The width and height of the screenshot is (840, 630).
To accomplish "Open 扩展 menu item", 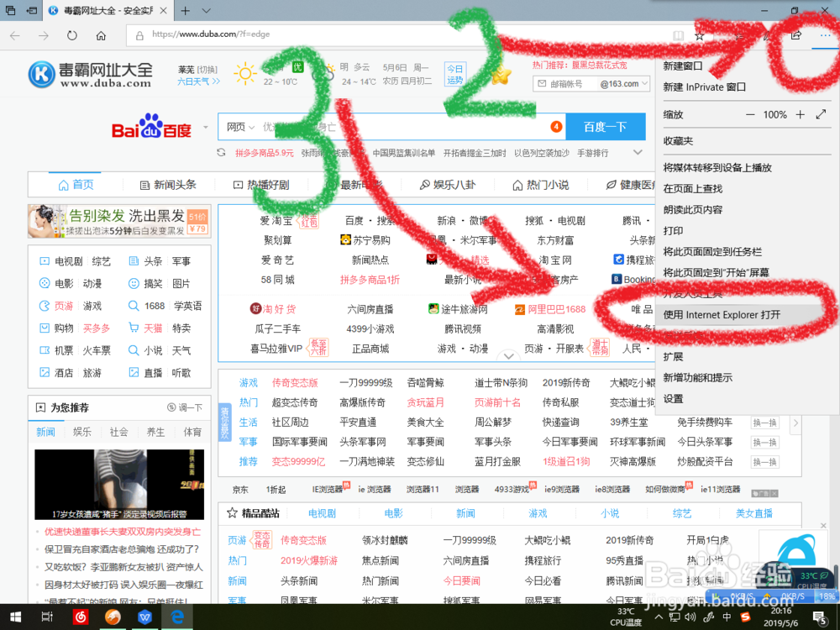I will (673, 357).
